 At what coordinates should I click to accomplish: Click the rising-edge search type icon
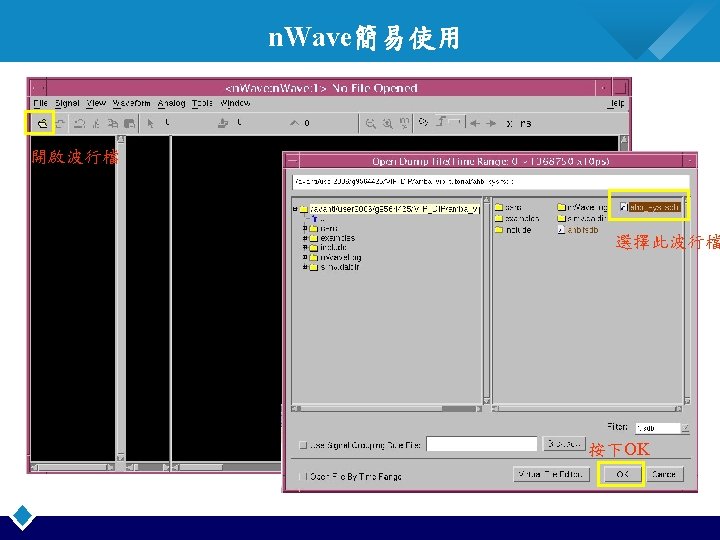tap(441, 122)
